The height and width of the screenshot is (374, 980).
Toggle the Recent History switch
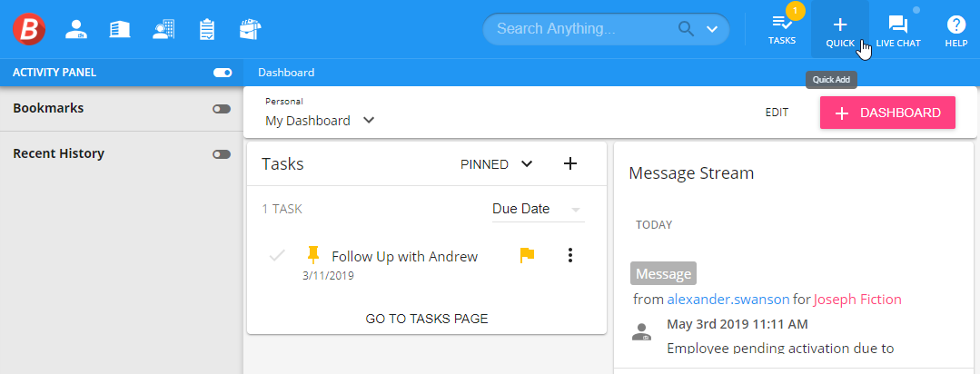(222, 154)
